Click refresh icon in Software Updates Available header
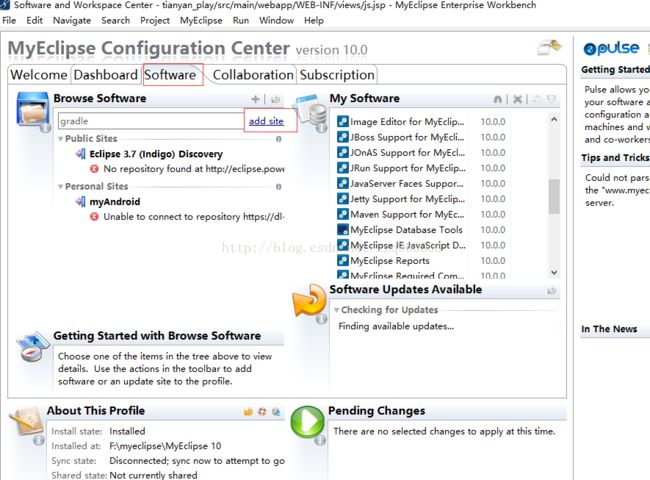Screen dimensions: 650x480 point(551,291)
